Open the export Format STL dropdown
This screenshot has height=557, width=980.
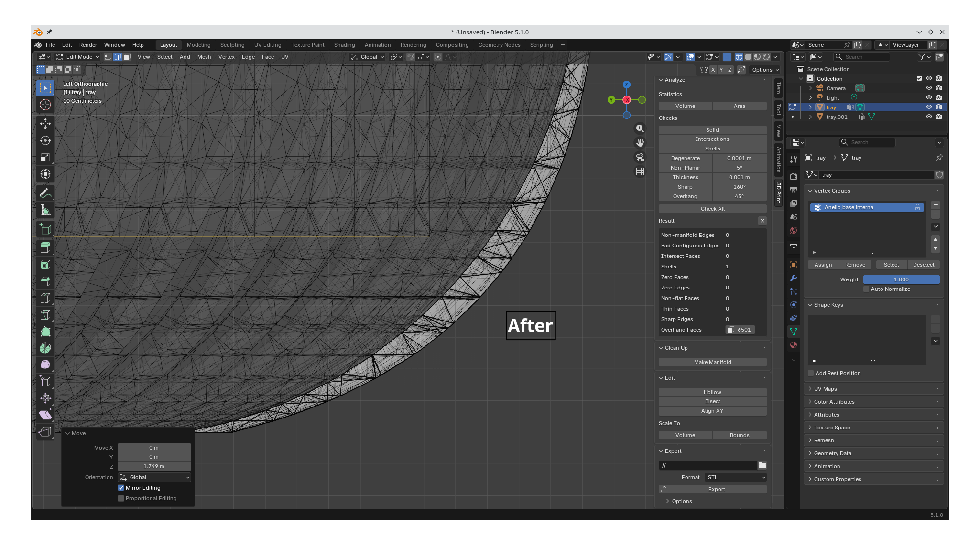pyautogui.click(x=736, y=477)
